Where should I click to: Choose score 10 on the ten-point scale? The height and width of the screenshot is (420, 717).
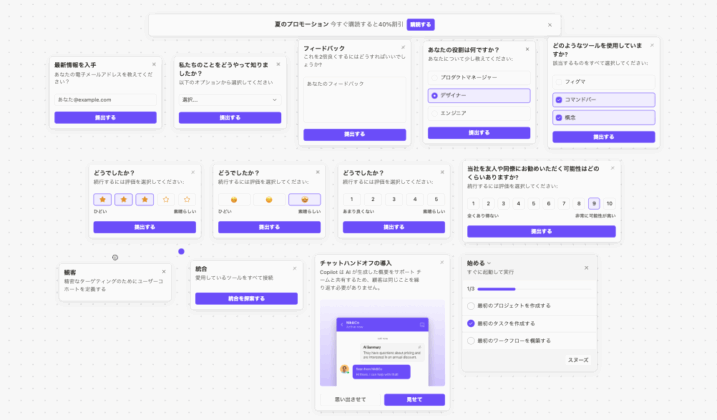pyautogui.click(x=609, y=204)
